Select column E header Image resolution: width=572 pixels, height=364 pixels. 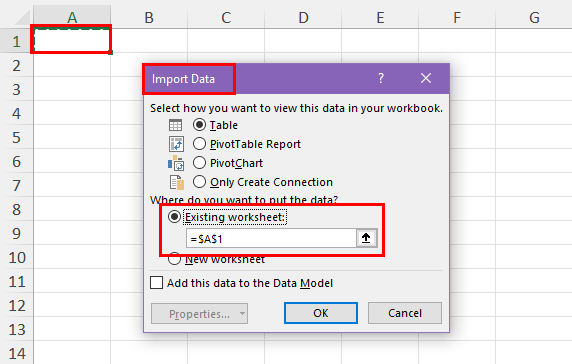coord(380,17)
